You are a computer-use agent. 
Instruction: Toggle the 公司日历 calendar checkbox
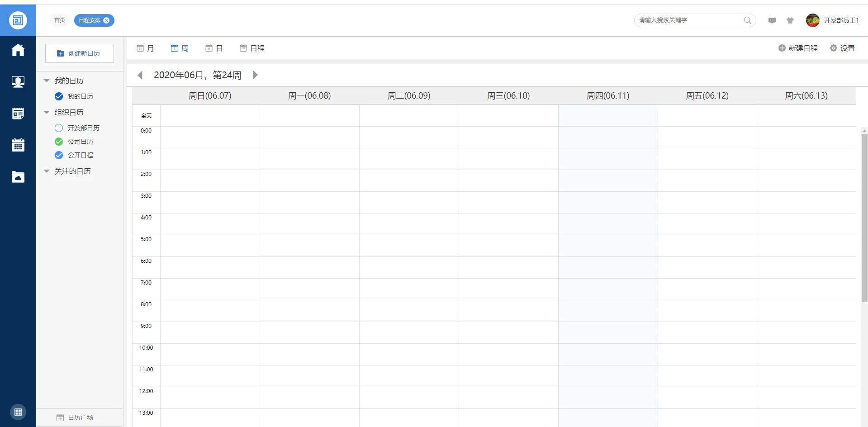(x=59, y=142)
